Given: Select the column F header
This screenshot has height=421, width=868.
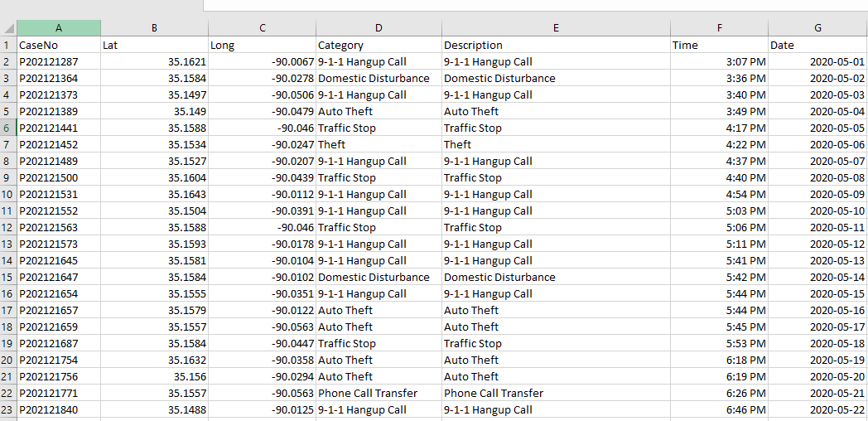Looking at the screenshot, I should click(x=719, y=28).
